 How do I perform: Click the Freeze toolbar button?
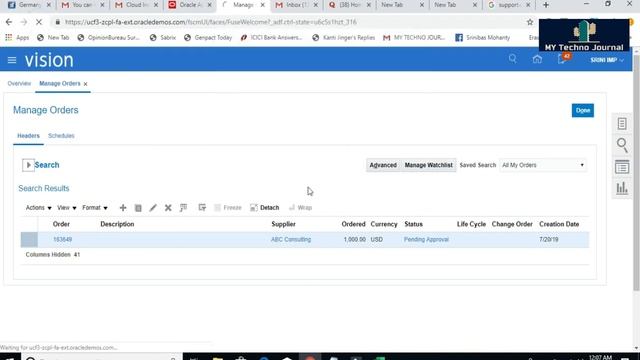[x=228, y=208]
